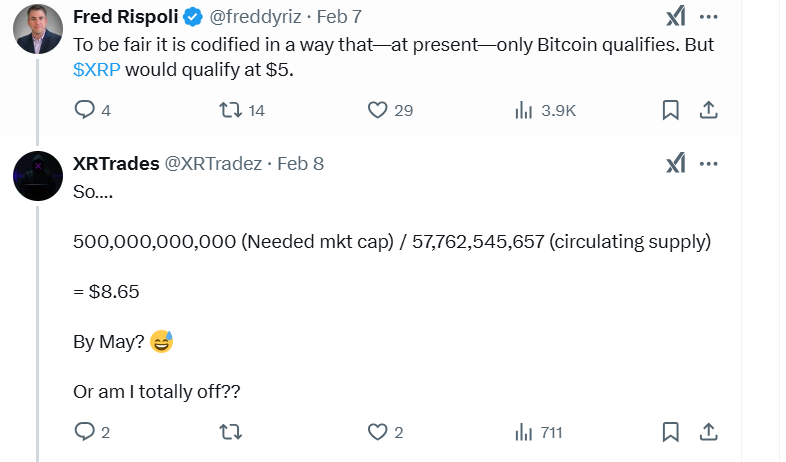Bookmark Fred Rispoli's tweet
786x462 pixels.
[671, 110]
